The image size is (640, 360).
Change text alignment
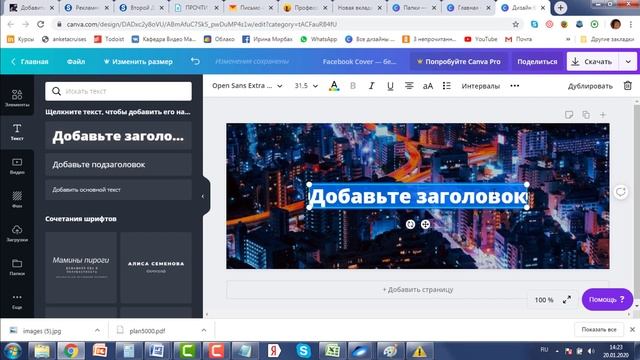409,86
